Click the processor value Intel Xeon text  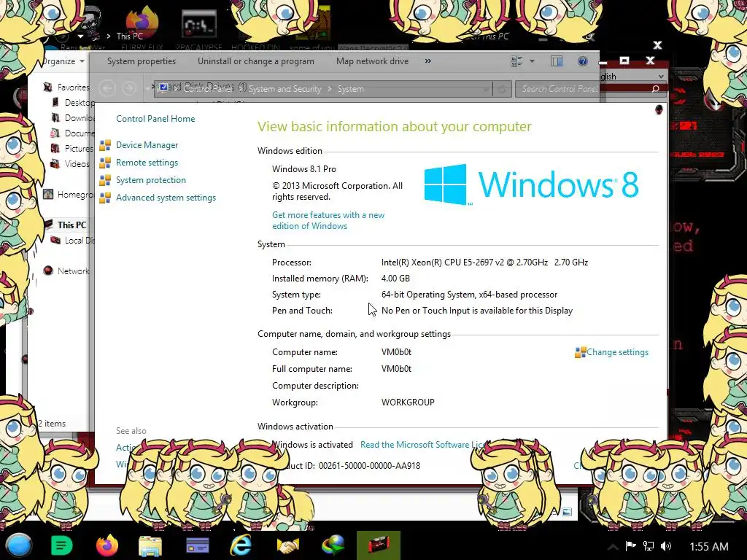click(484, 262)
